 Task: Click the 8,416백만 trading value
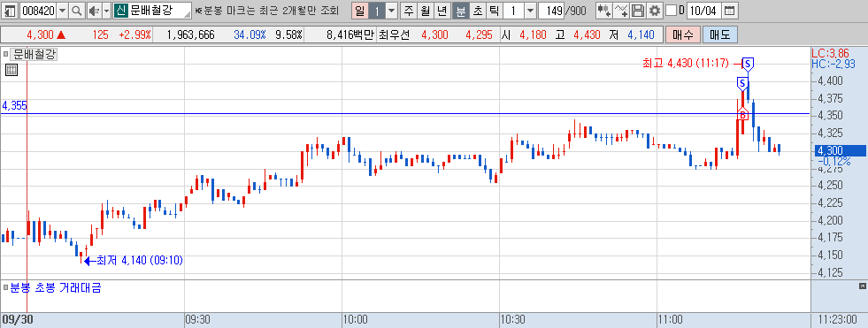click(x=351, y=34)
